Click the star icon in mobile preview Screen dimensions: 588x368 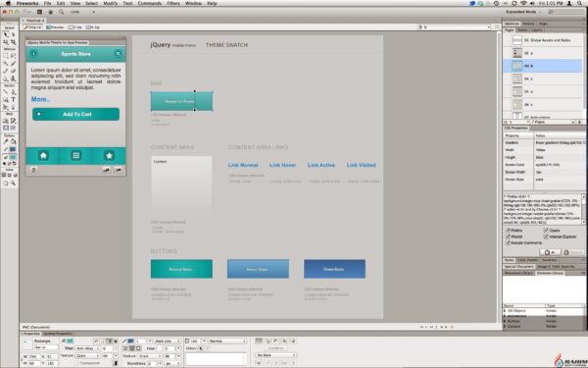click(x=109, y=155)
